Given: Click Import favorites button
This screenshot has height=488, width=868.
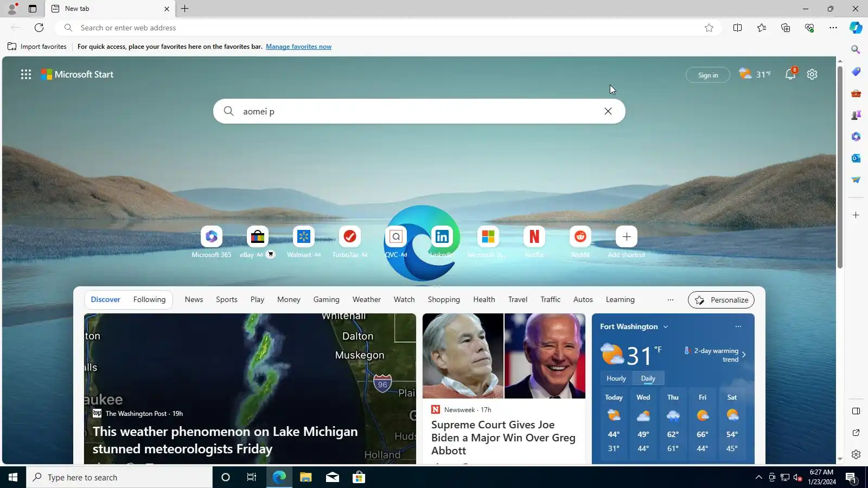Looking at the screenshot, I should pyautogui.click(x=37, y=47).
